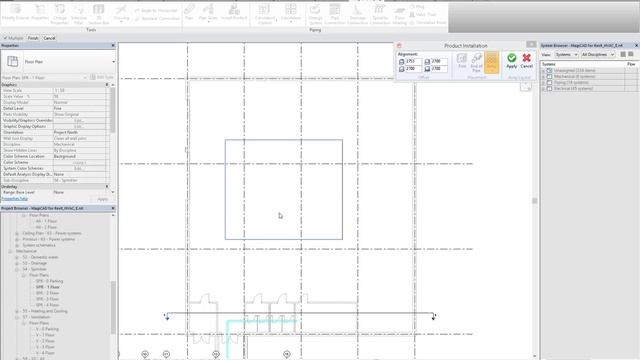This screenshot has height=360, width=640.
Task: Open the Floor Plan type selector dropdown
Action: pos(113,62)
